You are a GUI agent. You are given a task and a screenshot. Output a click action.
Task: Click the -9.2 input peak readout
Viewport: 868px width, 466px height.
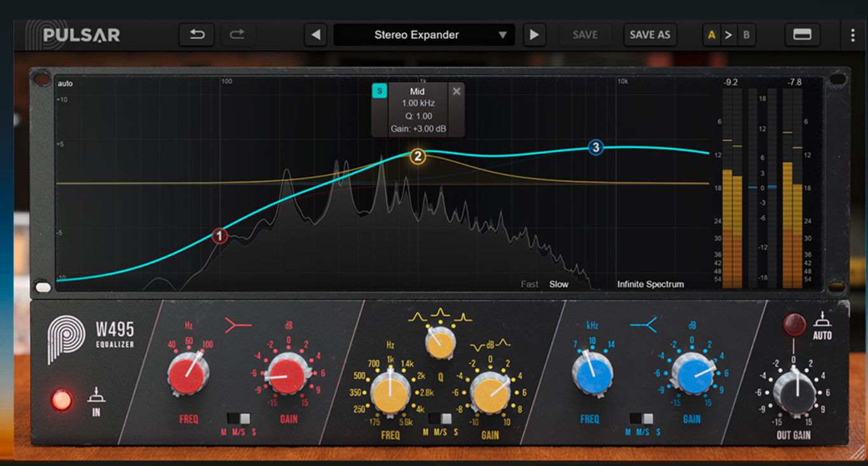point(731,83)
